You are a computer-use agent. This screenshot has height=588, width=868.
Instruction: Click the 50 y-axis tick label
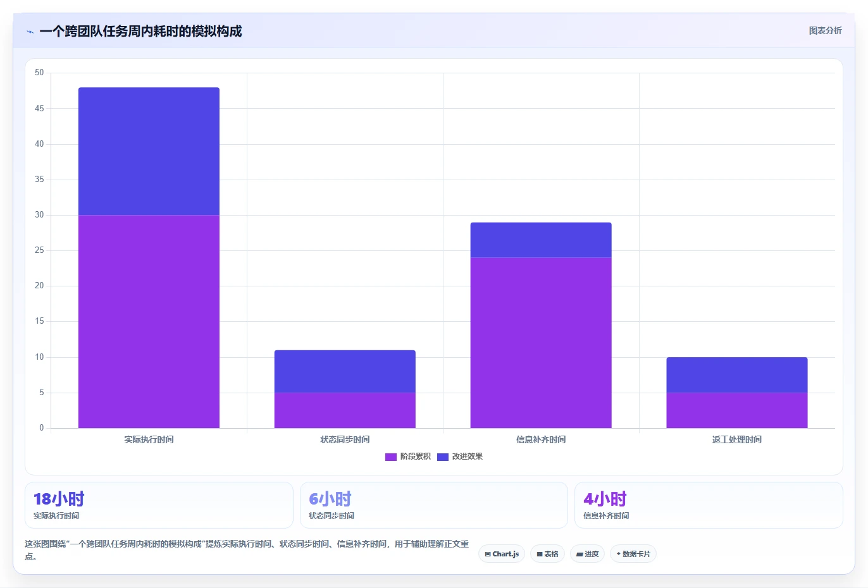39,73
